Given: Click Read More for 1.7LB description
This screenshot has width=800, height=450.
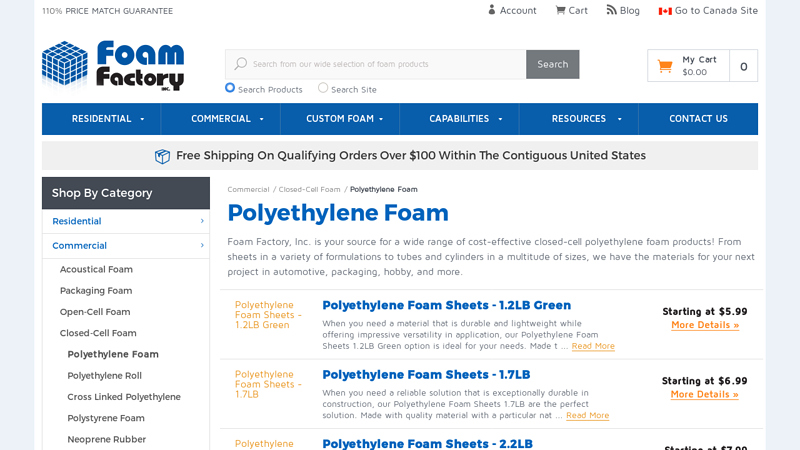Looking at the screenshot, I should (x=587, y=415).
